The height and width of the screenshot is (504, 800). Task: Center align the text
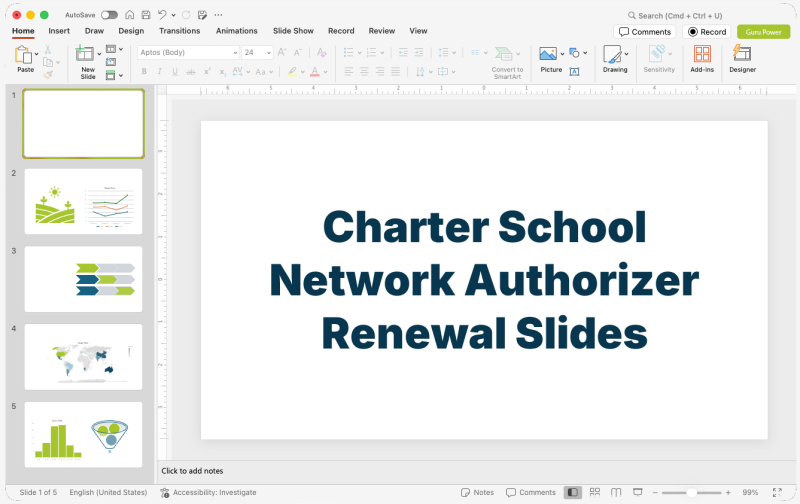364,72
